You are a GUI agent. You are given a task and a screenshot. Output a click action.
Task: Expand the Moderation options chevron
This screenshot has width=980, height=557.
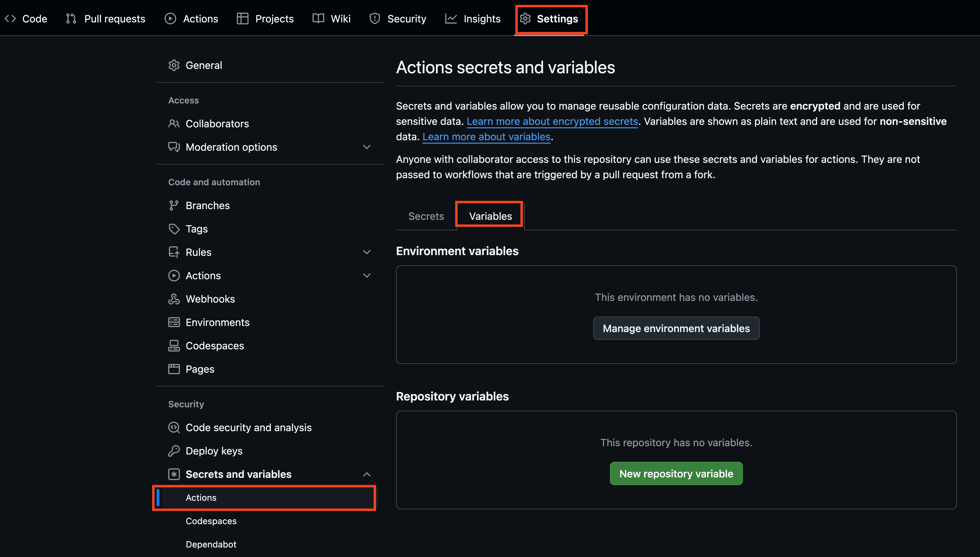tap(366, 147)
